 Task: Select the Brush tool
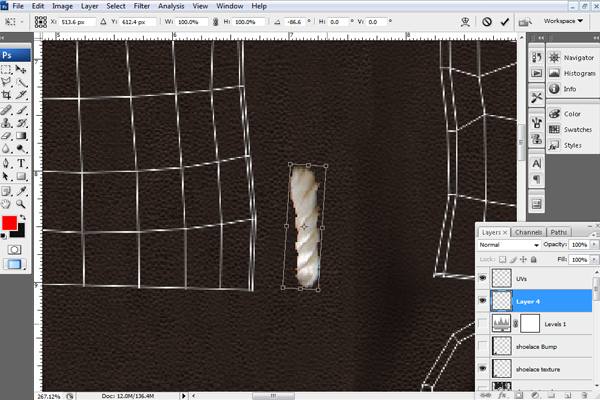pos(21,111)
